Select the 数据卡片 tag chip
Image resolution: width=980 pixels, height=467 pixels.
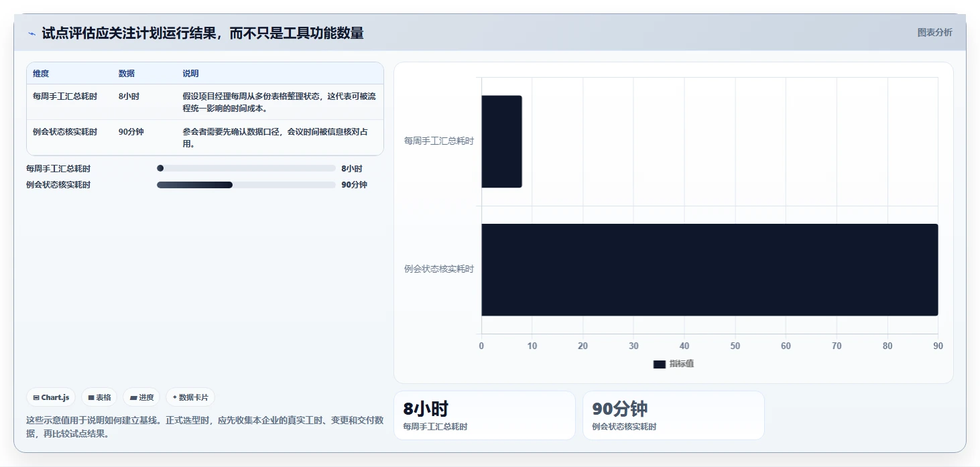point(190,397)
